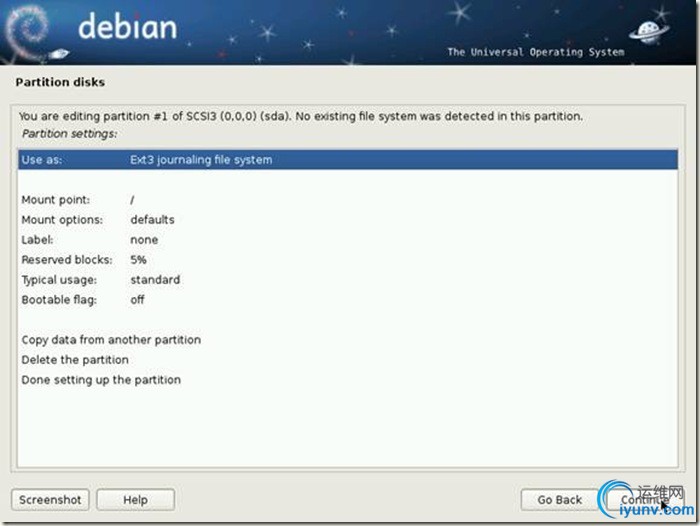Viewport: 700px width, 526px height.
Task: Select the 'Mount point: /' setting
Action: 348,200
